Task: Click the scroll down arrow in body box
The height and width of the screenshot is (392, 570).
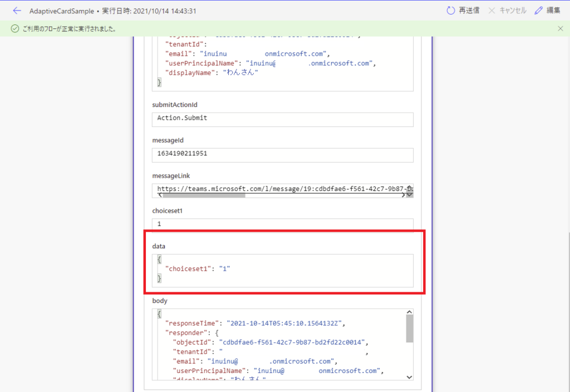Action: click(x=409, y=377)
